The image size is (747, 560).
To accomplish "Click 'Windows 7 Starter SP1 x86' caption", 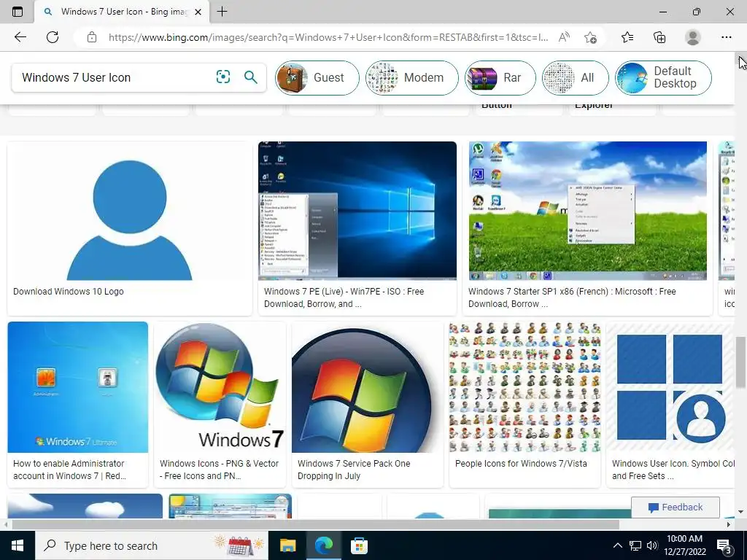I will [572, 297].
